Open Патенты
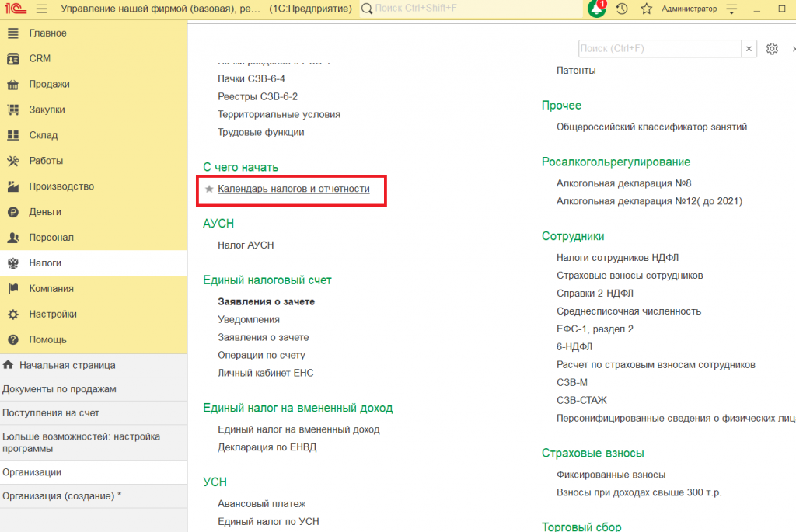The width and height of the screenshot is (796, 532). pos(576,71)
